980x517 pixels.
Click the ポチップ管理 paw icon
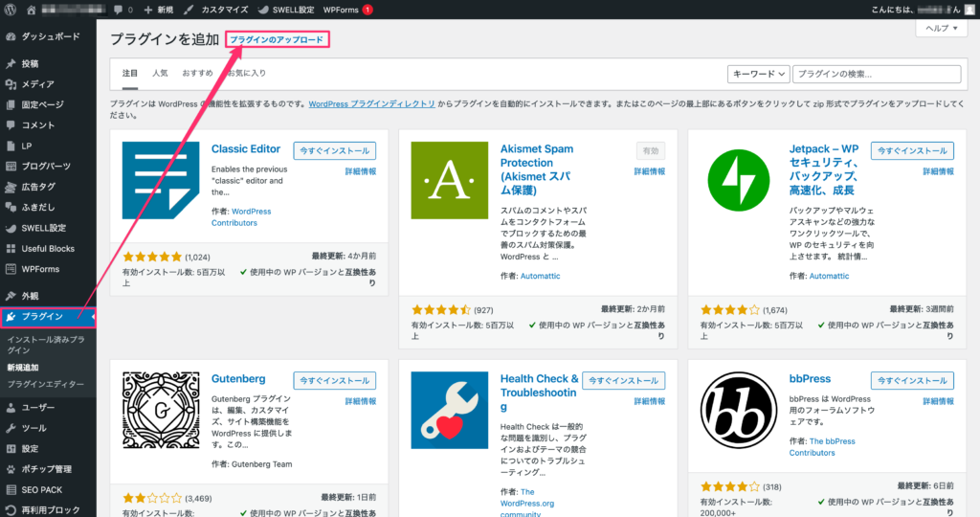click(11, 469)
